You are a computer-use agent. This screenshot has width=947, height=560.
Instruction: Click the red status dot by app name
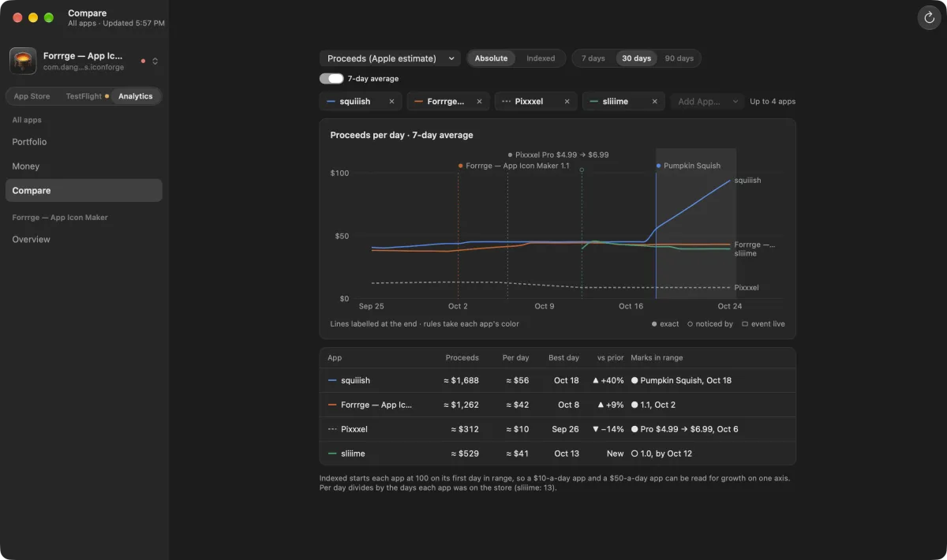coord(143,61)
